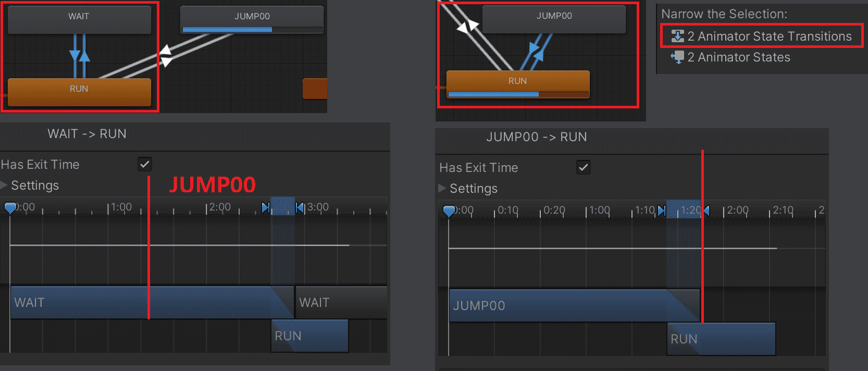Screen dimensions: 868x371
Task: Click JUMP00 progress bar in left graph
Action: (252, 30)
